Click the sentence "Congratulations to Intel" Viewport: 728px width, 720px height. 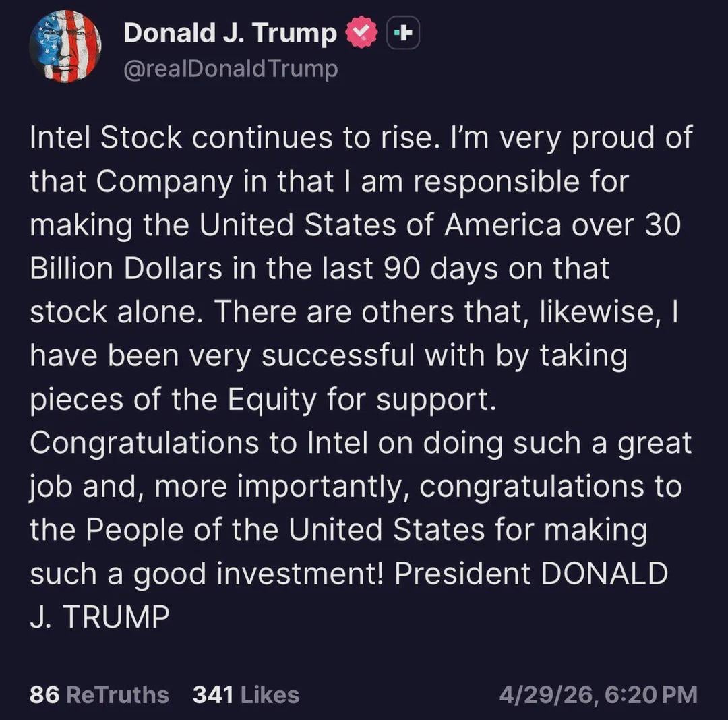pyautogui.click(x=200, y=443)
